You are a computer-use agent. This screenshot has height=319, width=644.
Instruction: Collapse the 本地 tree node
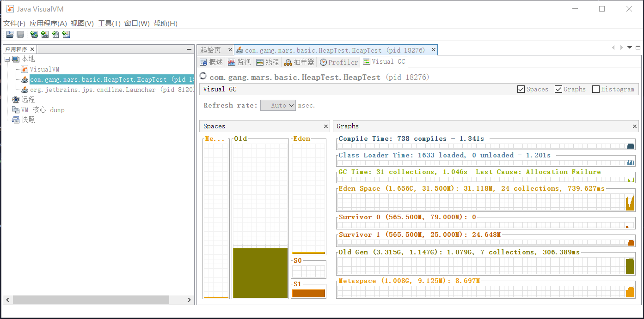(x=7, y=59)
